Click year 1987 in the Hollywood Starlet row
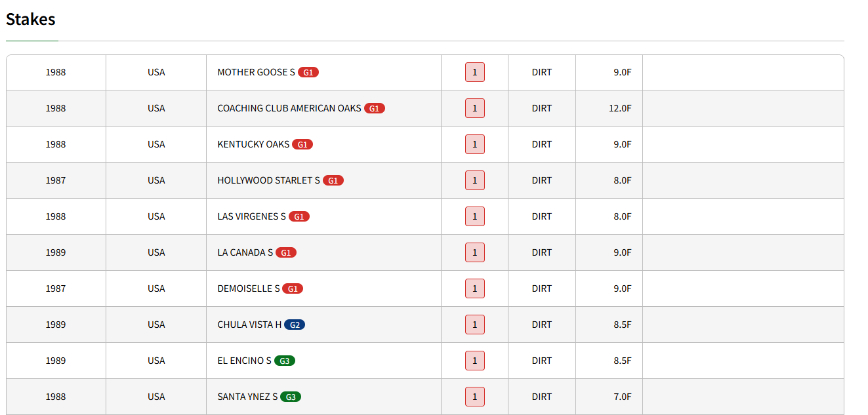Screen dimensions: 868x415 click(56, 180)
